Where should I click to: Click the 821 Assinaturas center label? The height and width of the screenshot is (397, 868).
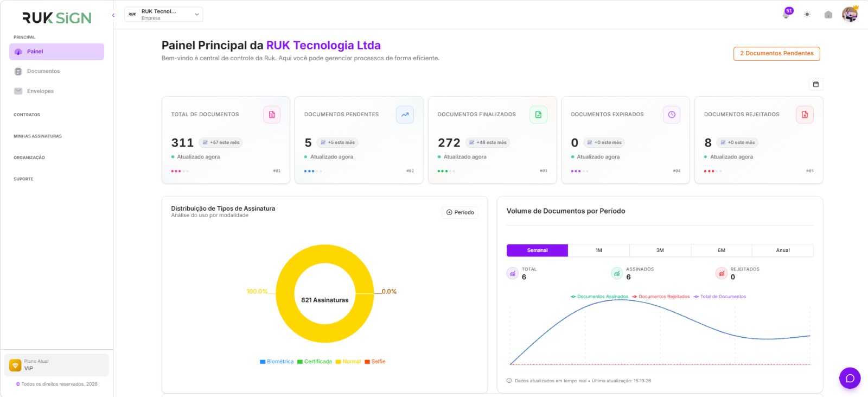coord(325,300)
